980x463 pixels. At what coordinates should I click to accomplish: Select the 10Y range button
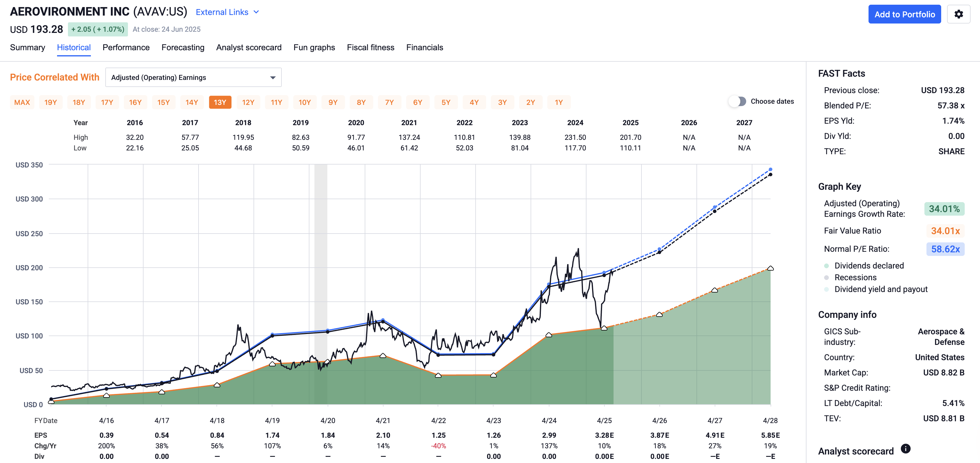305,102
